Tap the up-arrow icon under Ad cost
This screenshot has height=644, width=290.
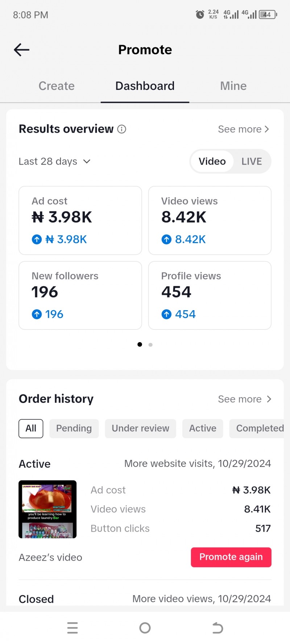(x=37, y=239)
